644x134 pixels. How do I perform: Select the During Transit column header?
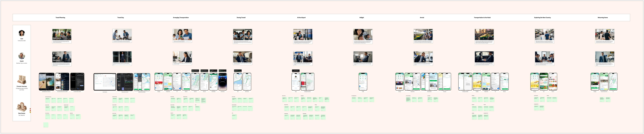pos(241,18)
